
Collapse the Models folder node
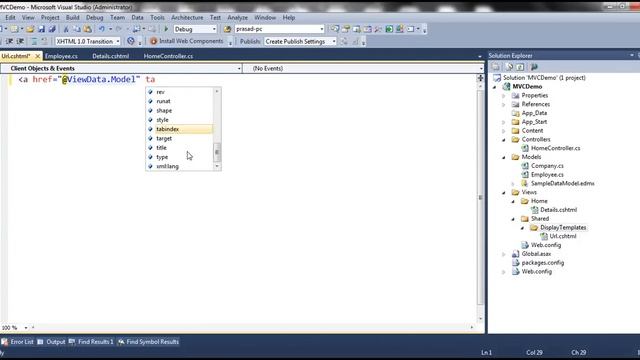point(504,157)
